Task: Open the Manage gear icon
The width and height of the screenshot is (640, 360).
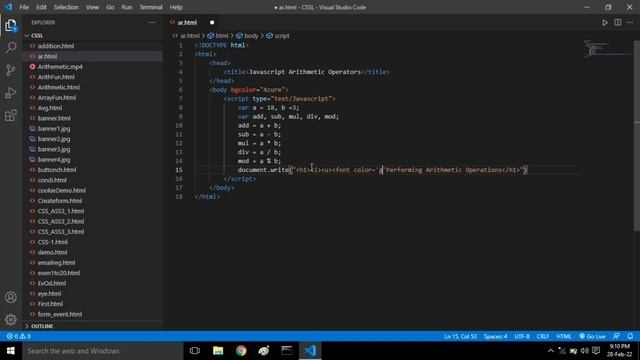Action: tap(11, 320)
